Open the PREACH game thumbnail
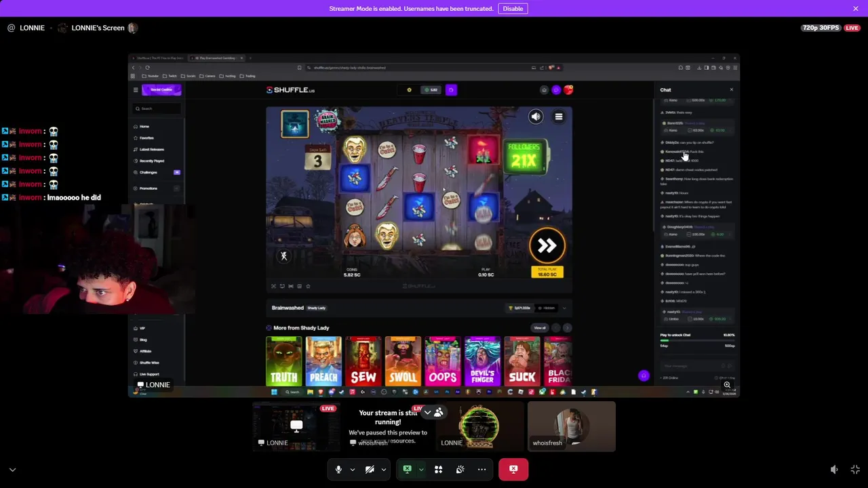 coord(323,361)
